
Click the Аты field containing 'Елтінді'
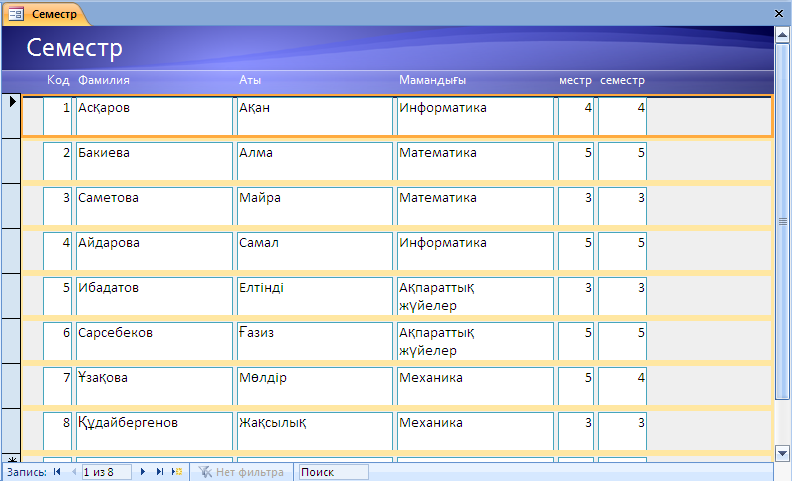(315, 296)
